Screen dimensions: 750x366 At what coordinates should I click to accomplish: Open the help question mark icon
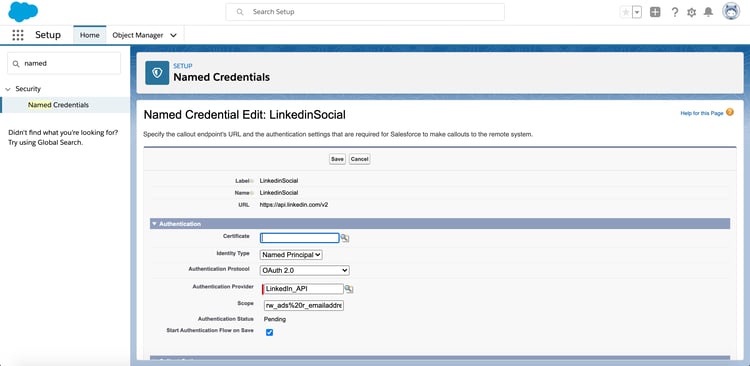click(674, 12)
